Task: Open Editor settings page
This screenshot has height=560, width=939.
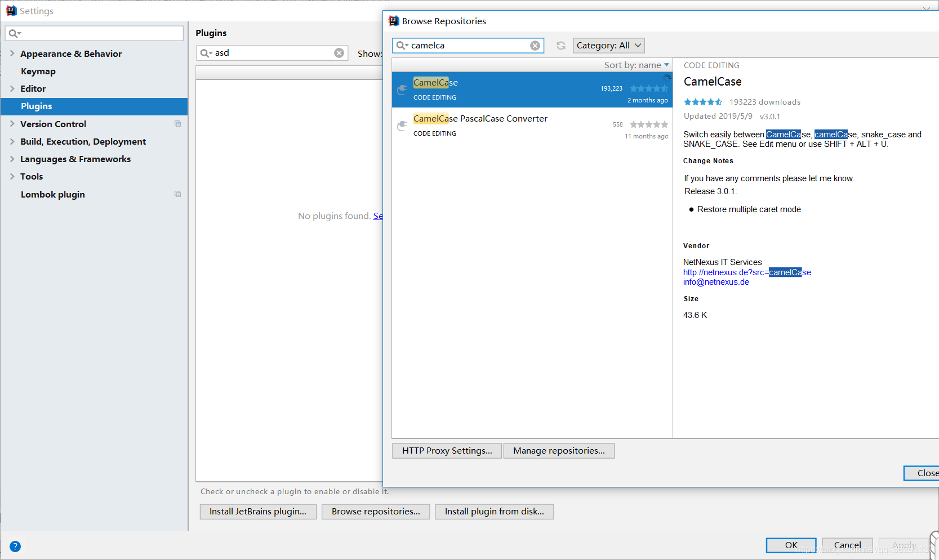Action: pyautogui.click(x=33, y=89)
